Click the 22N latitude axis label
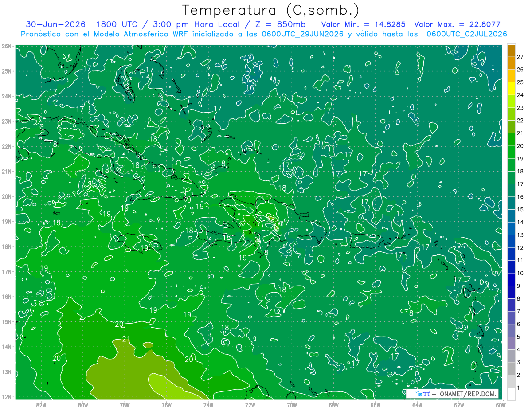532x411 pixels. click(x=6, y=146)
